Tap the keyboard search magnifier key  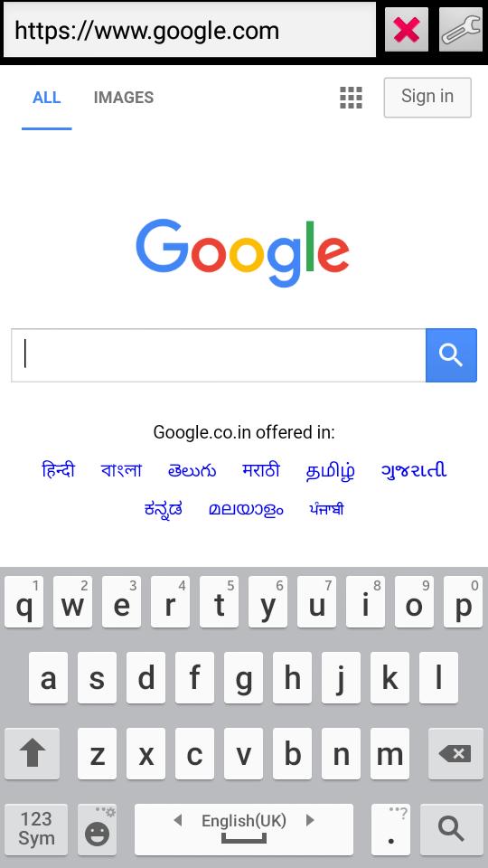coord(451,829)
